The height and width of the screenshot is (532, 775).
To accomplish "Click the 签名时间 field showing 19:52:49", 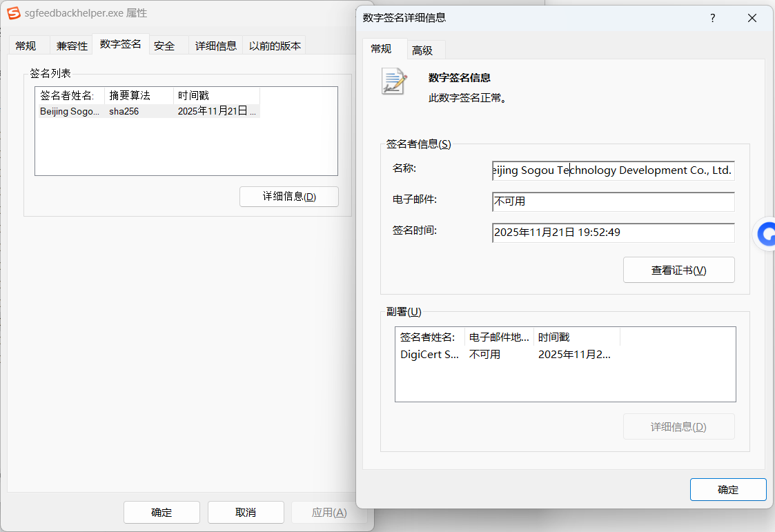I will 613,233.
